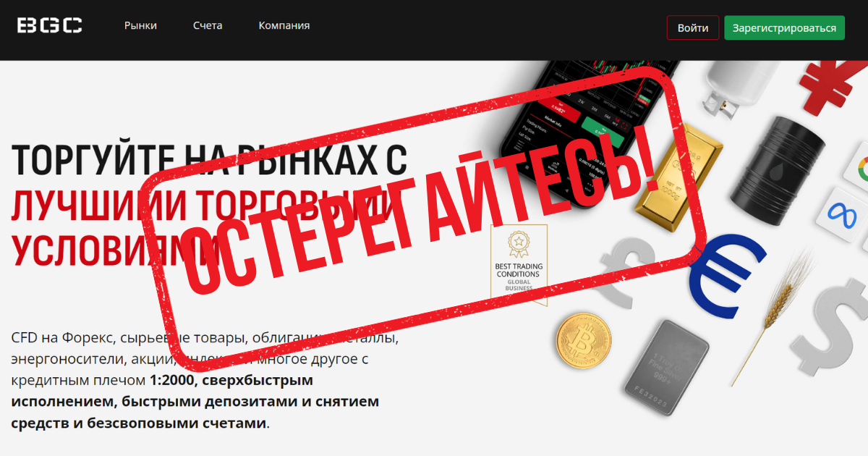Click the BGC logo in header
The width and height of the screenshot is (868, 456).
tap(50, 26)
